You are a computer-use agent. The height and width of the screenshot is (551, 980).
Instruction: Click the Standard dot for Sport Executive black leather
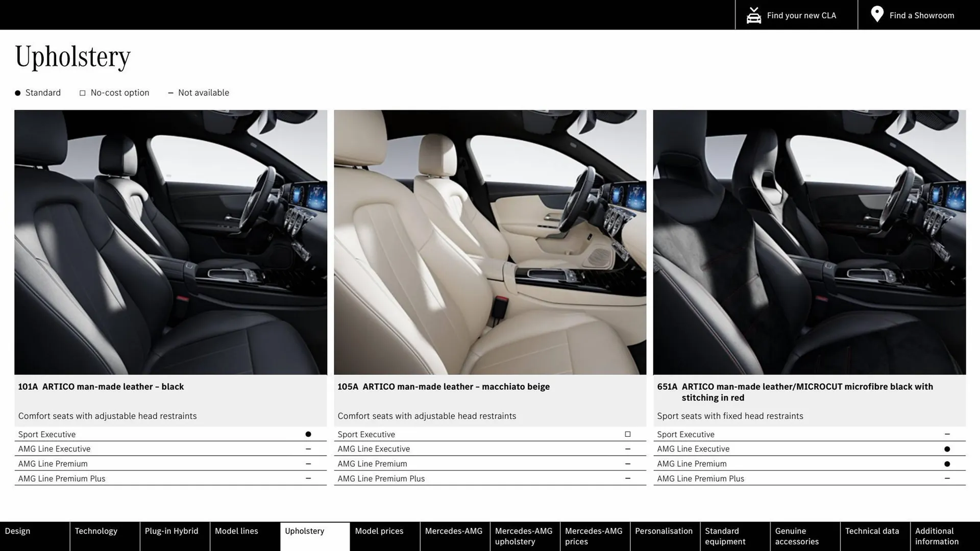pyautogui.click(x=308, y=434)
